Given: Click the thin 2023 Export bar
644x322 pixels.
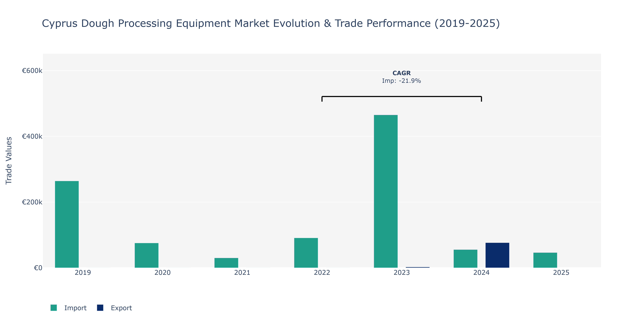Looking at the screenshot, I should point(418,267).
